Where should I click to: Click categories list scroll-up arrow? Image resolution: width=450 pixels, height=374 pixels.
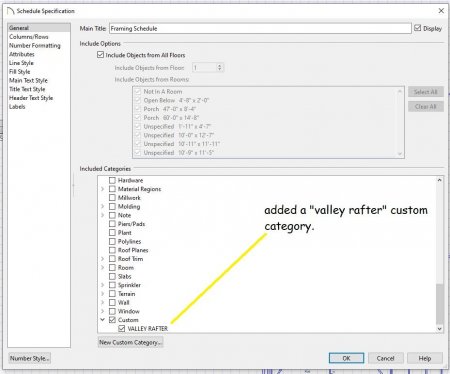point(440,180)
